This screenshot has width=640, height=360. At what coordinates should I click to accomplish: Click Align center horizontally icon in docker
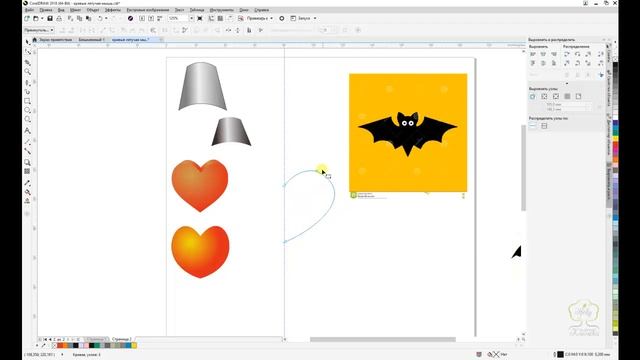click(x=543, y=54)
